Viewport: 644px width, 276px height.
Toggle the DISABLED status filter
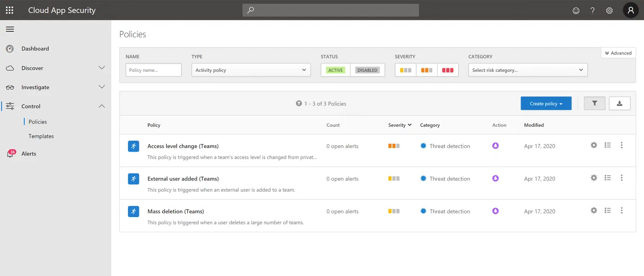368,70
